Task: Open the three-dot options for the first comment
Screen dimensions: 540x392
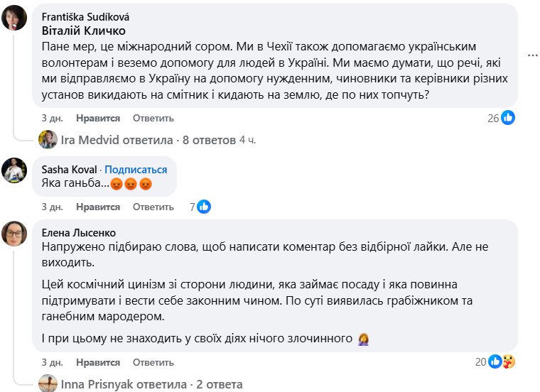Action: 533,54
